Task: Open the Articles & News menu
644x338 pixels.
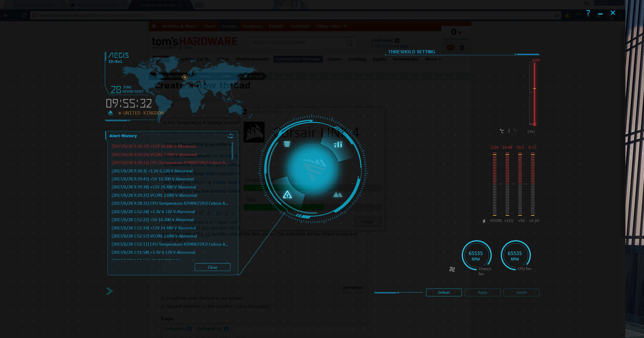Action: coord(180,26)
